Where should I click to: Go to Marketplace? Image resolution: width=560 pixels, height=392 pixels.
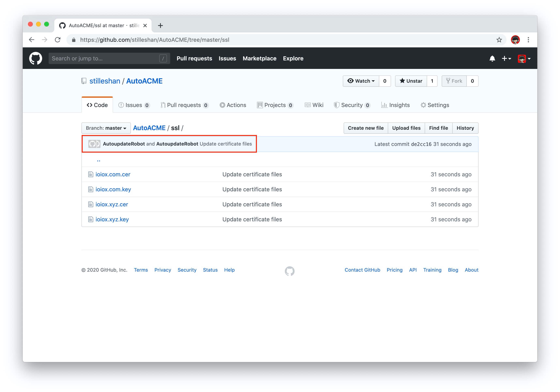[x=259, y=58]
